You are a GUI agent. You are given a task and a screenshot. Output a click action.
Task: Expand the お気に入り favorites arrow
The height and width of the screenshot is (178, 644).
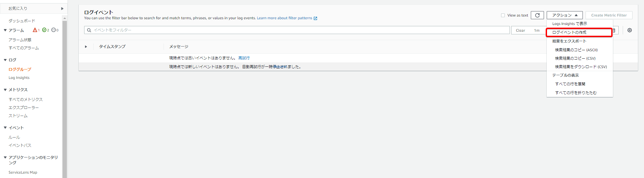pyautogui.click(x=62, y=8)
